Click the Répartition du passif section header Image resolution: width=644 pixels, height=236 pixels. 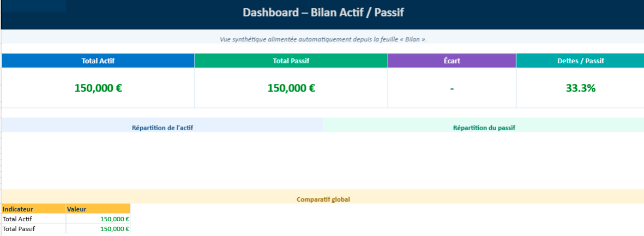(x=484, y=128)
